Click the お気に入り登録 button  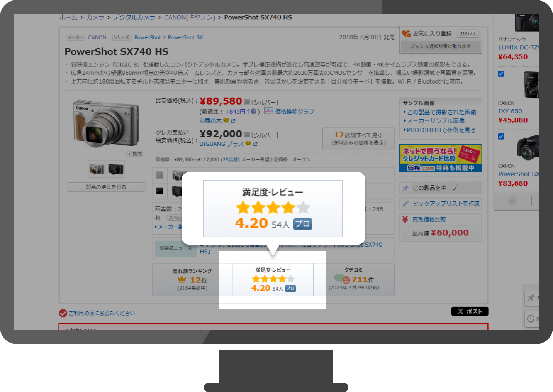click(441, 40)
